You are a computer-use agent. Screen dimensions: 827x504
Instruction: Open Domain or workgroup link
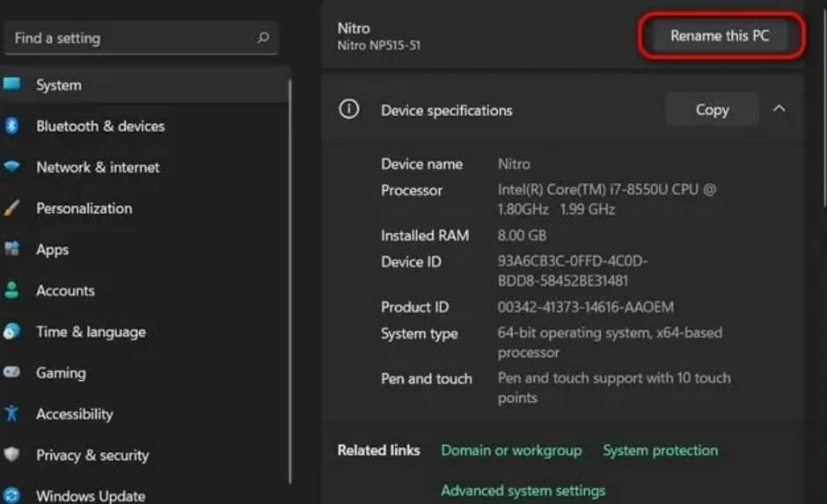click(x=511, y=450)
